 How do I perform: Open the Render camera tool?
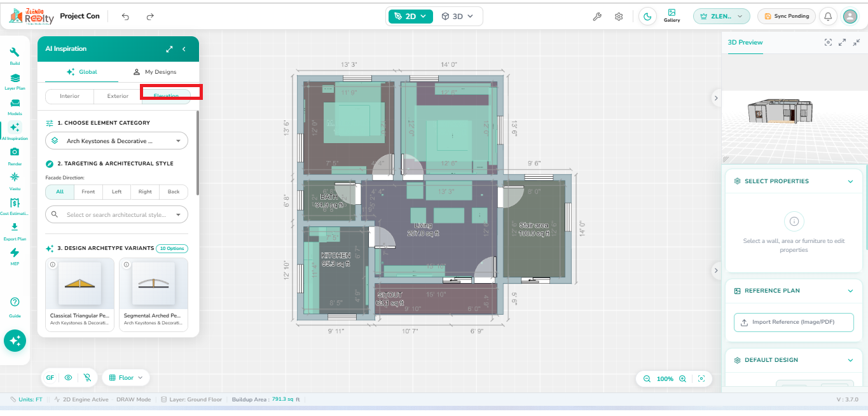coord(15,156)
